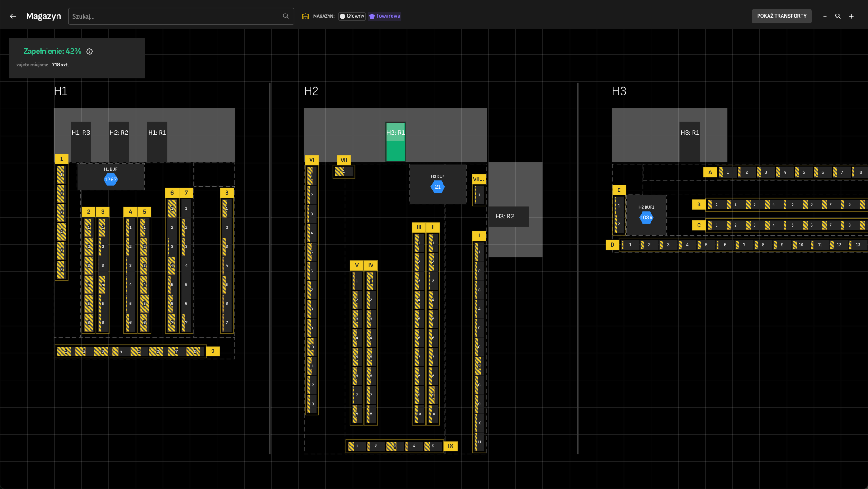
Task: Select the green H2: R1 ramp
Action: [396, 142]
